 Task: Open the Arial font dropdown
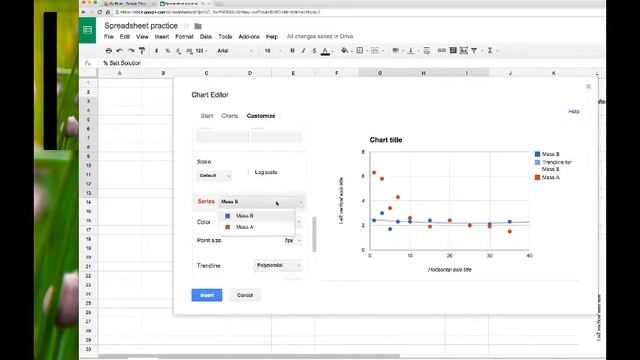(x=235, y=51)
